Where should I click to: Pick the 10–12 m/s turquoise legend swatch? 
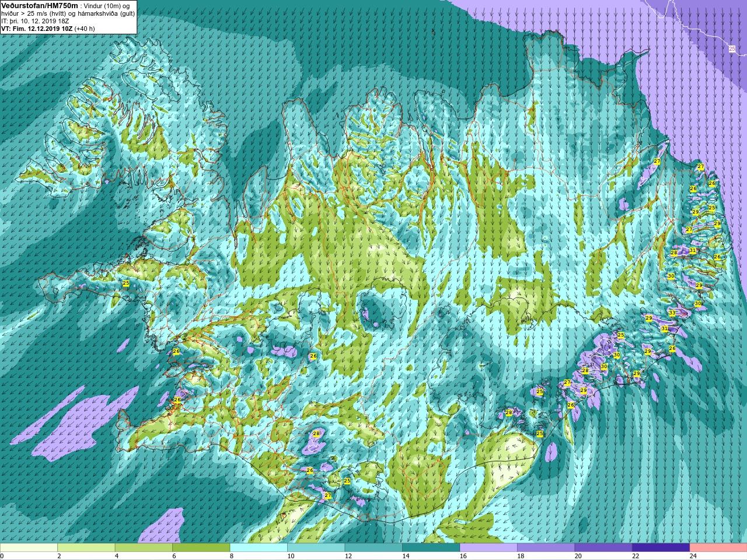pos(316,548)
